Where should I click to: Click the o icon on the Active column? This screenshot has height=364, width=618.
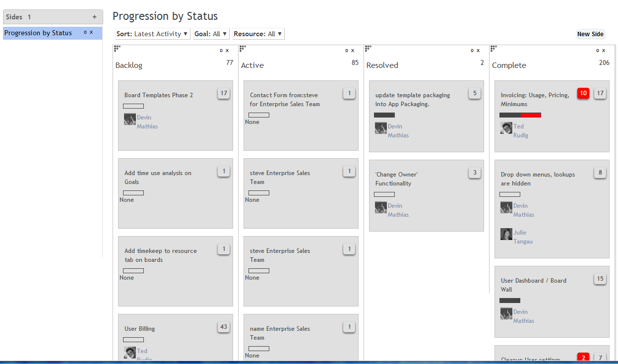[x=347, y=50]
